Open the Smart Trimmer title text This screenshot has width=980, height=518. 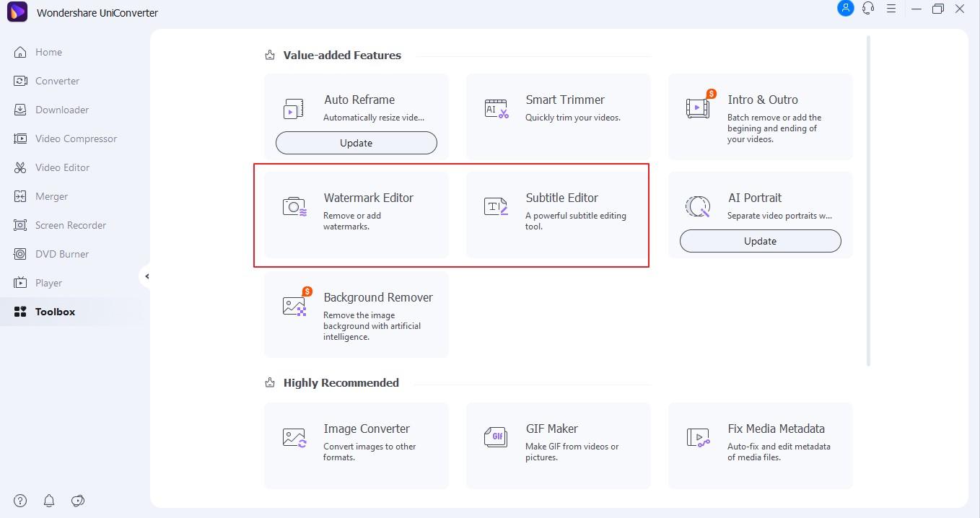coord(565,100)
